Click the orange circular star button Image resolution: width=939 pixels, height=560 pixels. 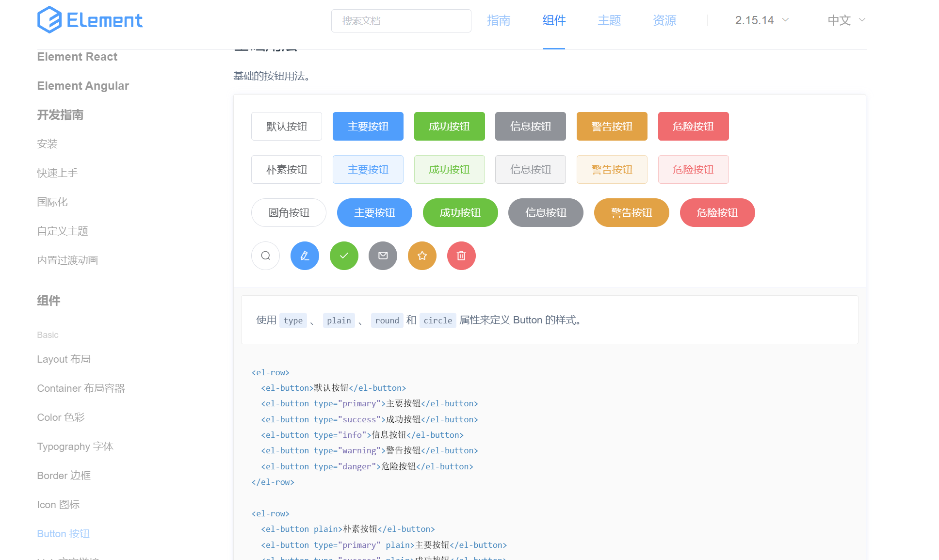coord(422,256)
